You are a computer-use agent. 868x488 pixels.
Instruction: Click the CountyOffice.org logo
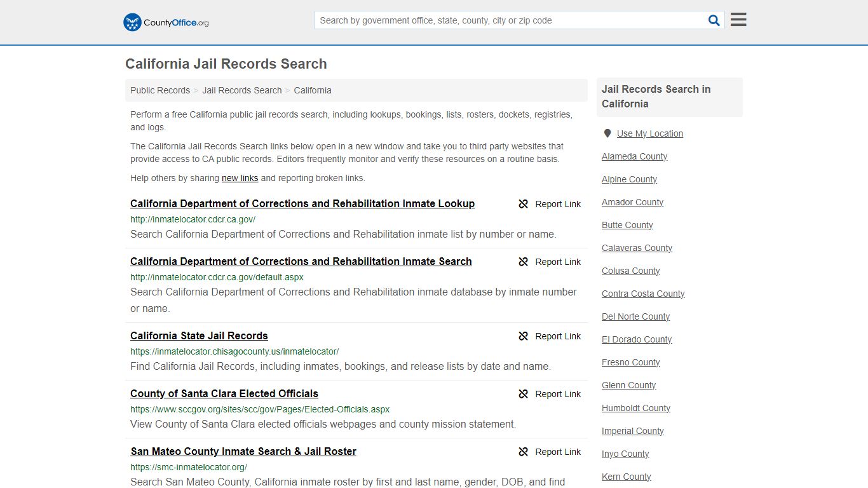(x=166, y=22)
